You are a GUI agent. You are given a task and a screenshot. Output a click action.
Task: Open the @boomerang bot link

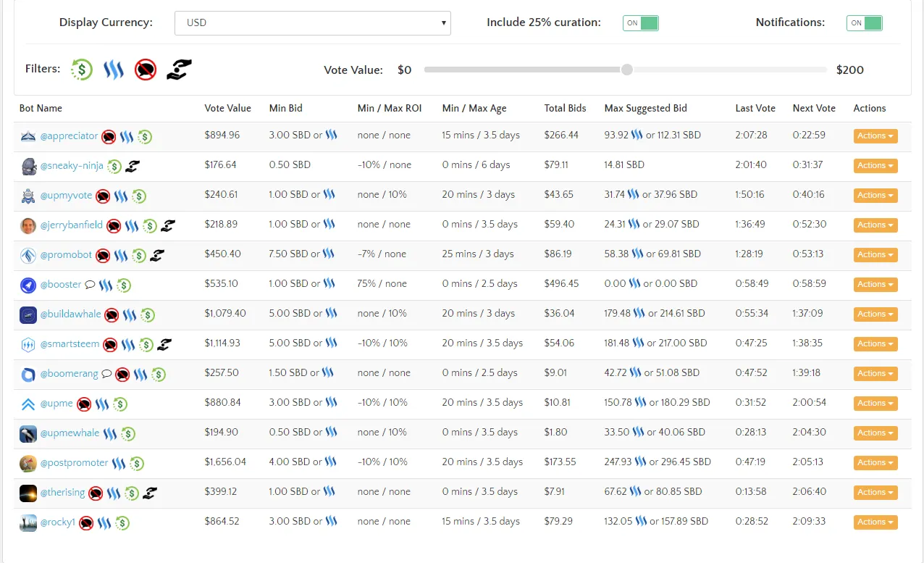(x=69, y=374)
